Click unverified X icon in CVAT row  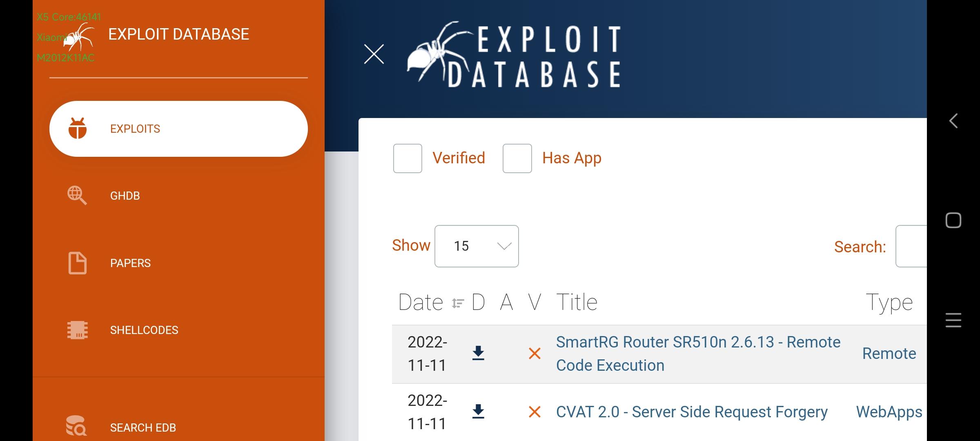coord(535,412)
